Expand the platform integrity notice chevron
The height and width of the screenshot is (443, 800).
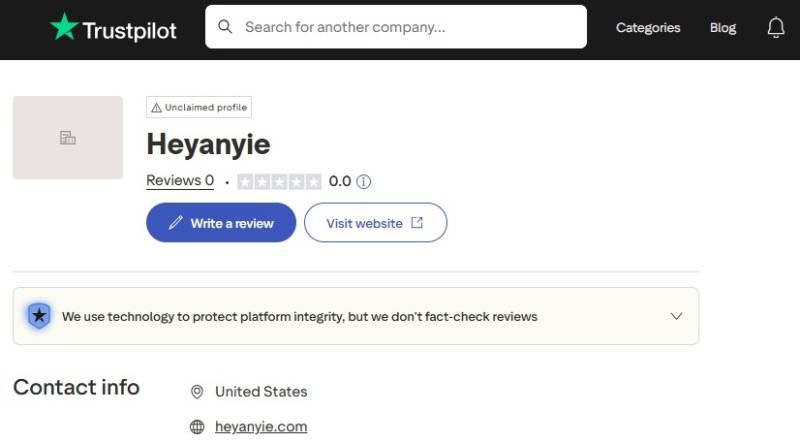[x=676, y=316]
